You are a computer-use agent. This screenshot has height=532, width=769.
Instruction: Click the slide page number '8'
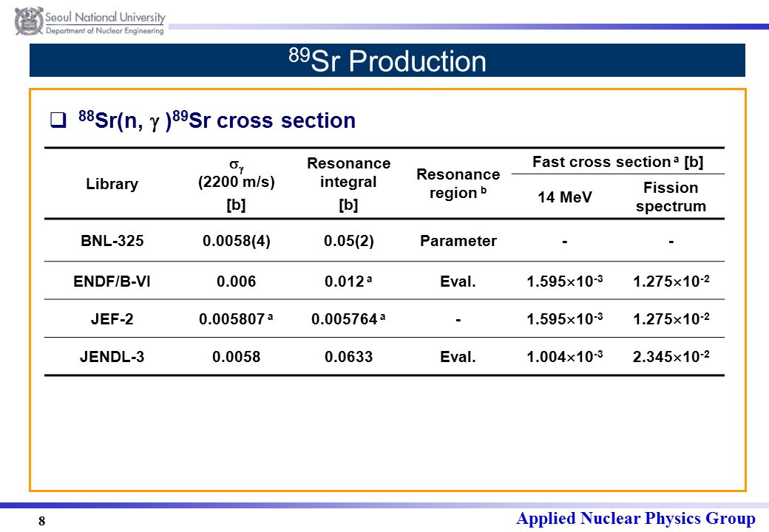[x=41, y=521]
